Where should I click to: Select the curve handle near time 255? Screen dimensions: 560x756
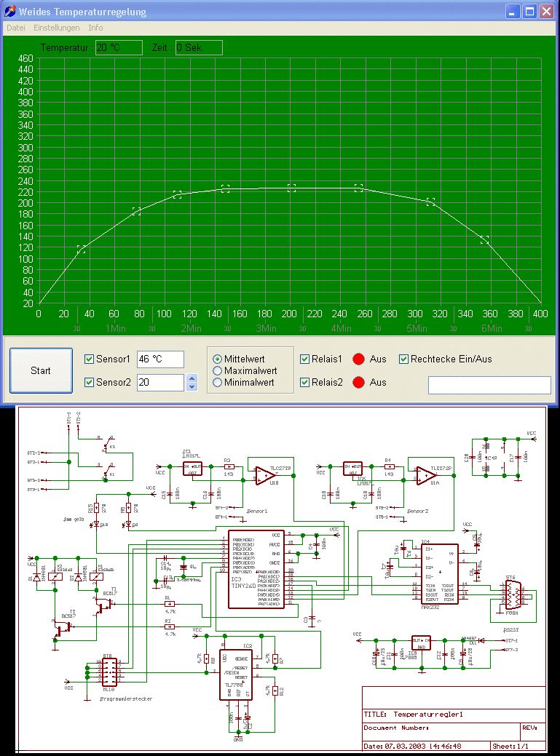coord(358,188)
